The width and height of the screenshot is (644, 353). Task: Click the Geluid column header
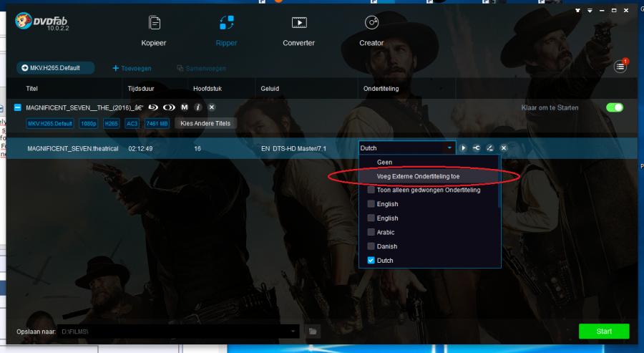(x=270, y=88)
